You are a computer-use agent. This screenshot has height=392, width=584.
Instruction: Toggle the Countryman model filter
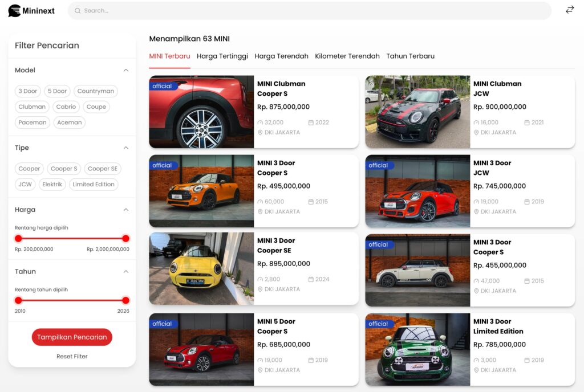[x=96, y=91]
